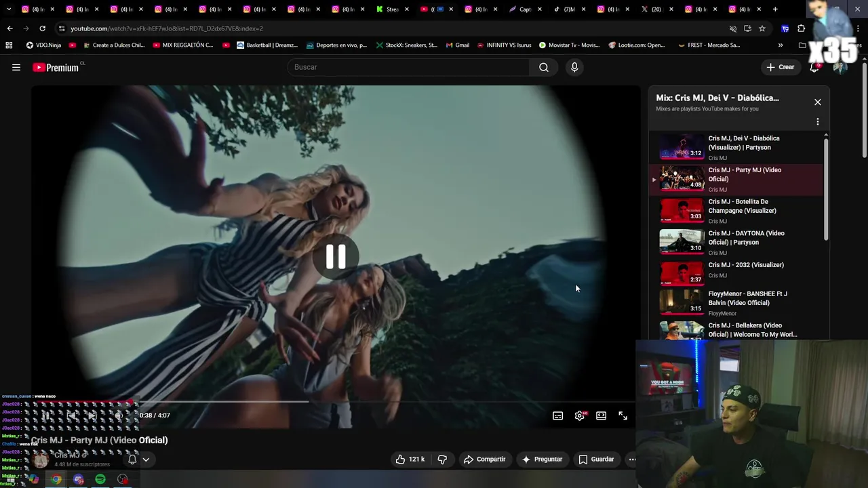The height and width of the screenshot is (488, 868).
Task: Open YouTube notifications bell
Action: tap(814, 67)
